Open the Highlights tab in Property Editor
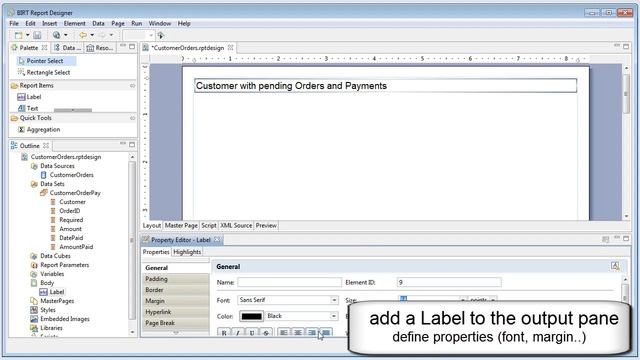640x360 pixels. 187,252
